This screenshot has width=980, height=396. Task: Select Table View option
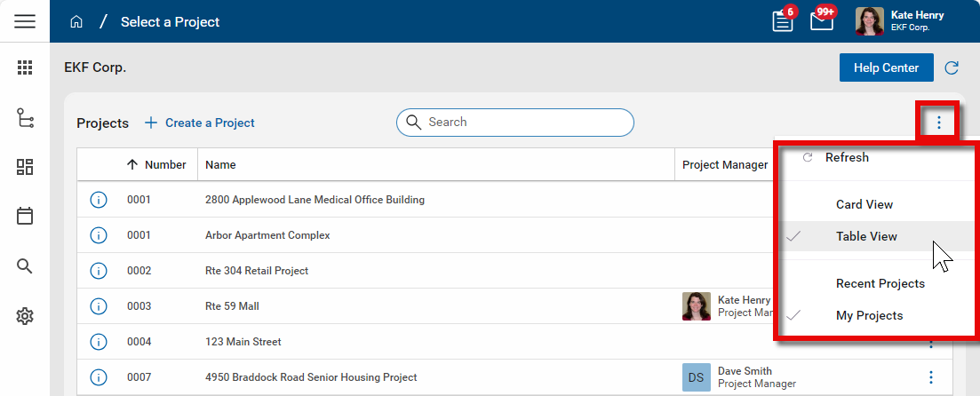point(866,236)
